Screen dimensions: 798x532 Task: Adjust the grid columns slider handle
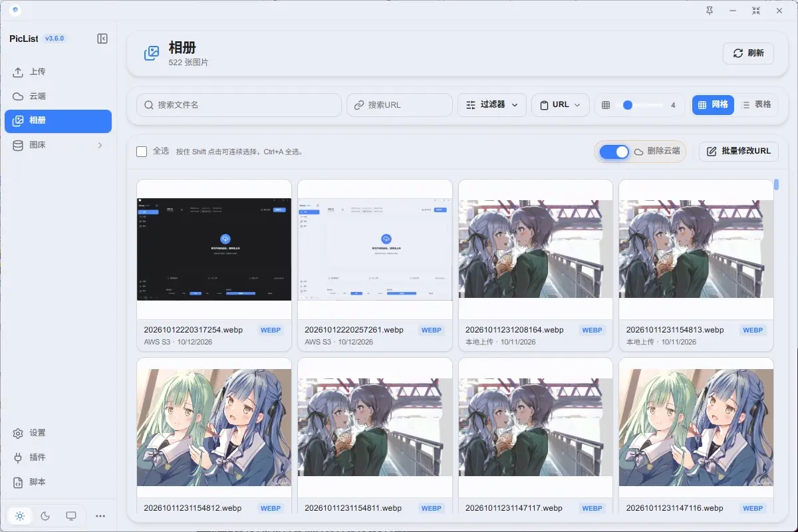(x=627, y=105)
